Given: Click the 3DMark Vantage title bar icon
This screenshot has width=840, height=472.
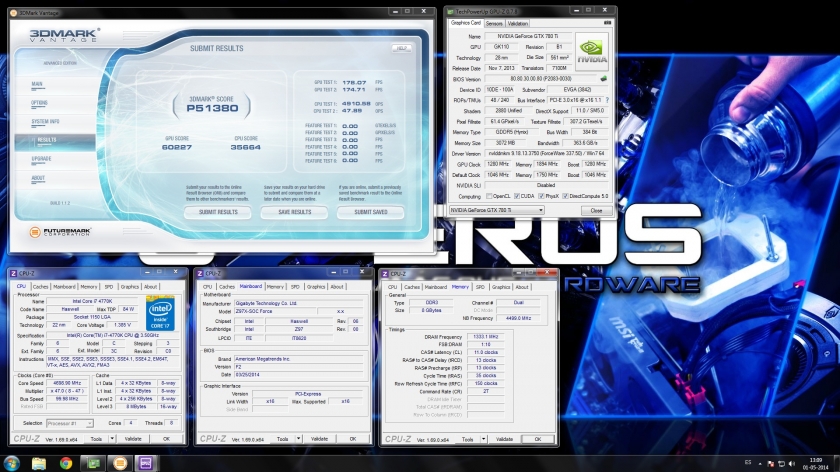Looking at the screenshot, I should (x=14, y=12).
